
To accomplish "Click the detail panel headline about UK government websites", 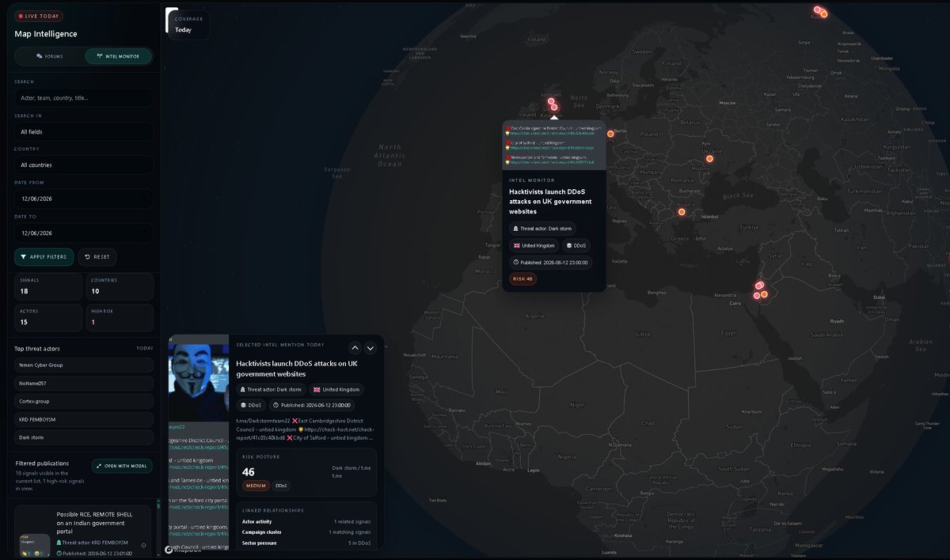I will [x=297, y=369].
